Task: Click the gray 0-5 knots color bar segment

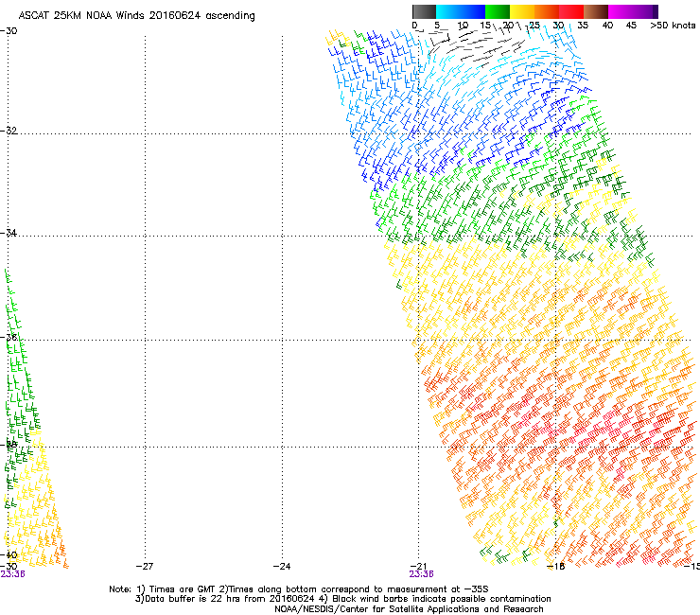Action: click(x=424, y=11)
